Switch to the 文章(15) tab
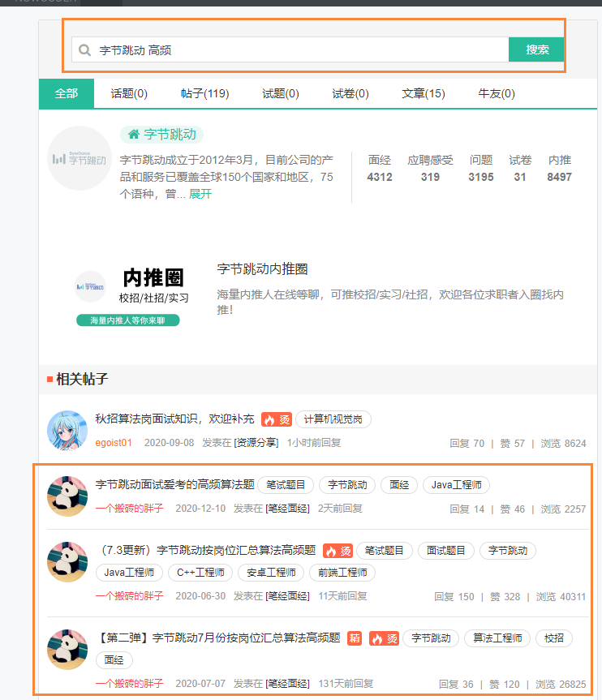The image size is (602, 700). (x=424, y=93)
